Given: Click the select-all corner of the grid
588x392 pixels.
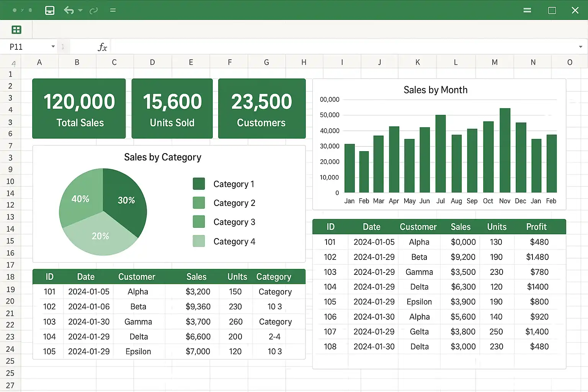Looking at the screenshot, I should pos(10,62).
